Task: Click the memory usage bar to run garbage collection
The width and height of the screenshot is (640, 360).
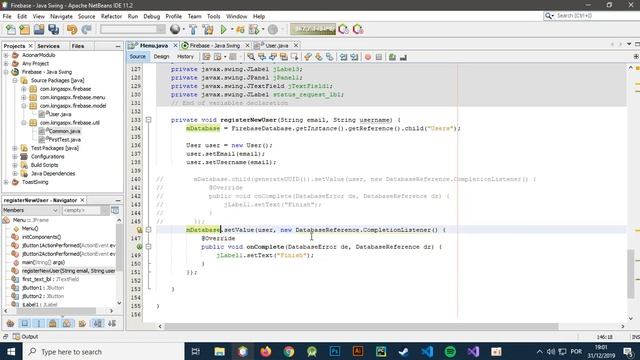Action: (313, 29)
